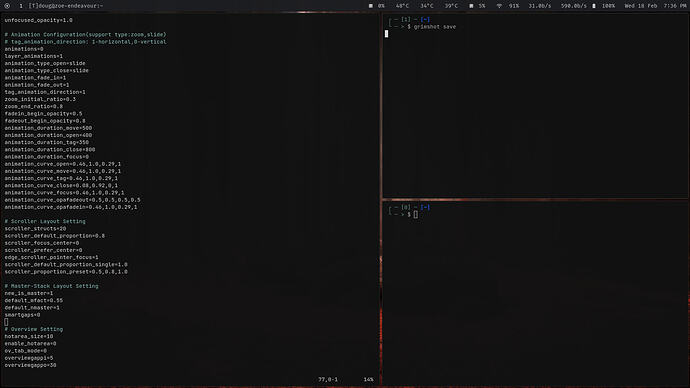Click the line animation_type_close=slide
The image size is (690, 388).
click(x=47, y=70)
